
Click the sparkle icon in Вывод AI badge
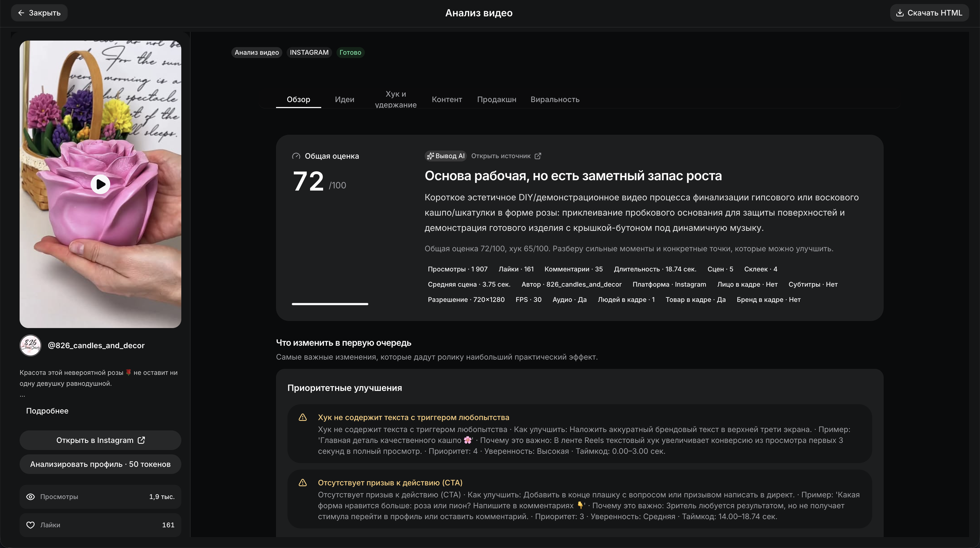430,156
